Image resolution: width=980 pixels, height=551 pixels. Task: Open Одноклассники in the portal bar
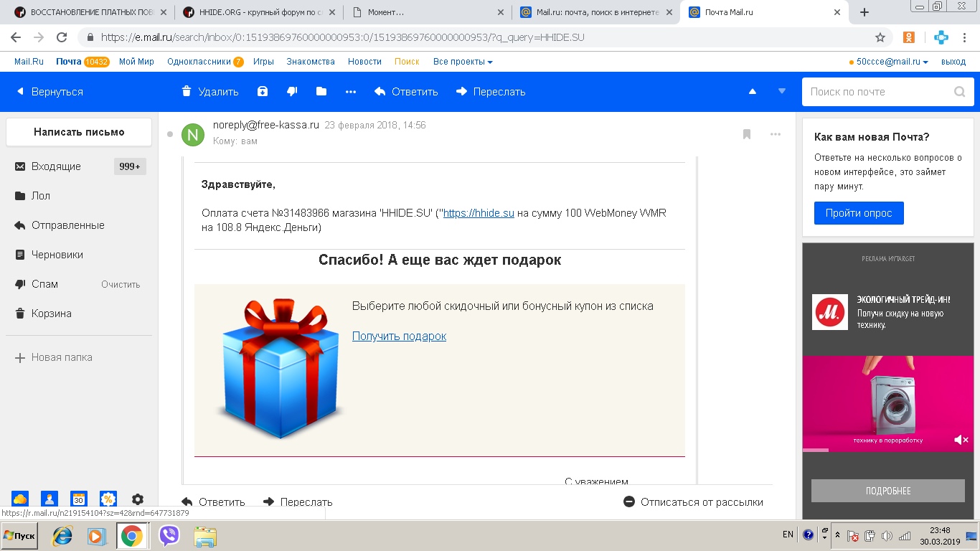point(199,62)
